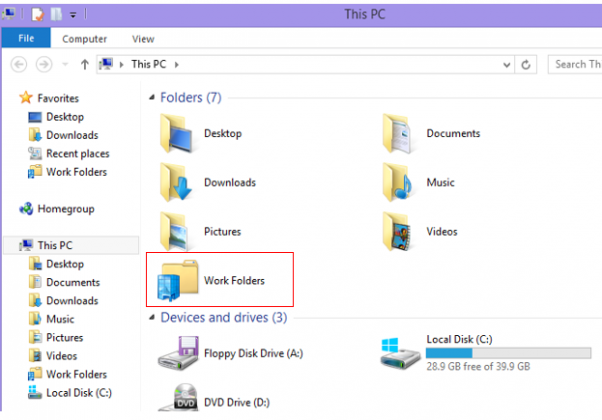Collapse the Devices and drives group
Screen dimensions: 602x420
pyautogui.click(x=152, y=318)
